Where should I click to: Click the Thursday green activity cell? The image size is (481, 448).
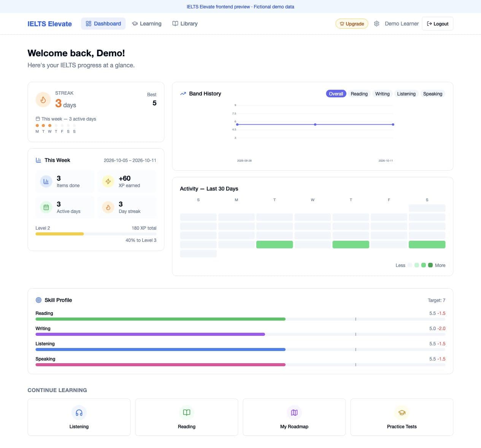click(351, 245)
